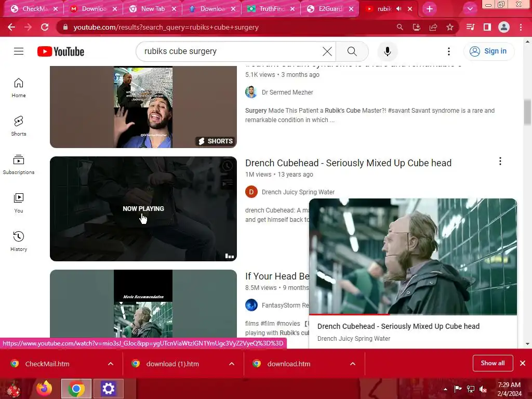Bookmark this page star icon

coord(450,27)
